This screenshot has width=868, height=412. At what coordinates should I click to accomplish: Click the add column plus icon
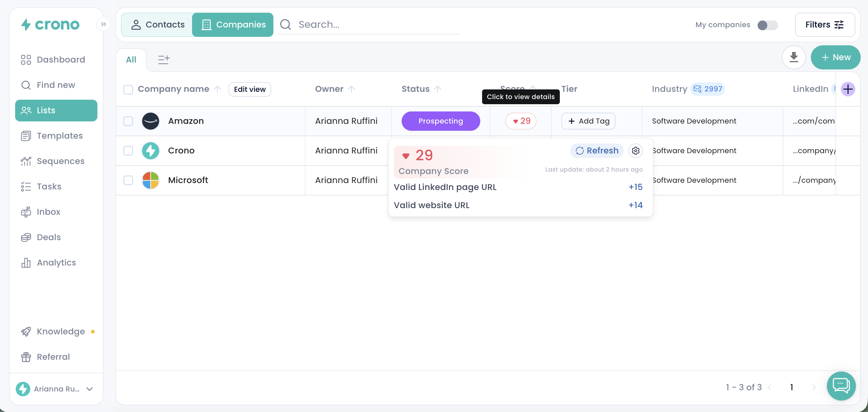[x=848, y=89]
